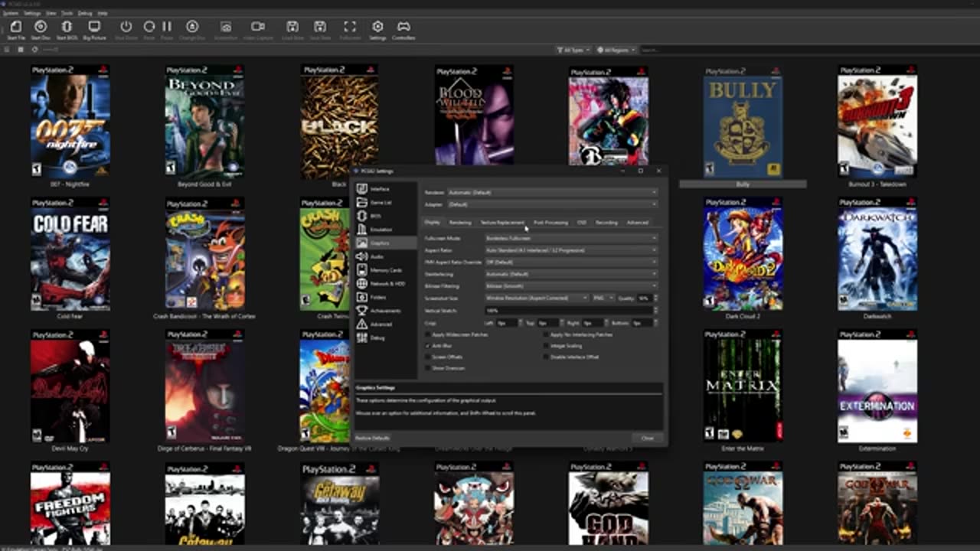The image size is (980, 551).
Task: Click the Save State toolbar icon
Action: coord(320,30)
